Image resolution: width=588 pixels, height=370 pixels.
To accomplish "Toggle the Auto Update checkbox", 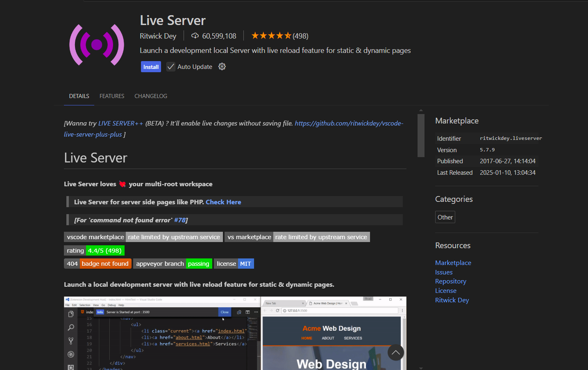I will coord(171,66).
